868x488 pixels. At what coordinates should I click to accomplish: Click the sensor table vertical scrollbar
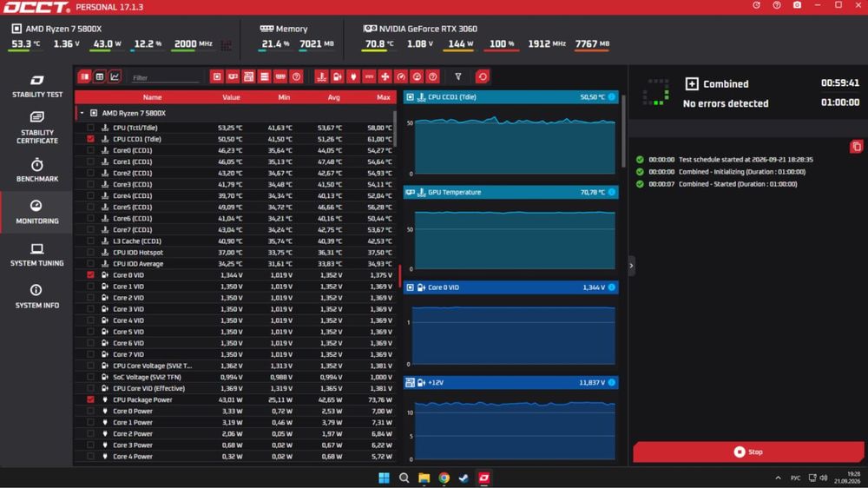point(395,129)
